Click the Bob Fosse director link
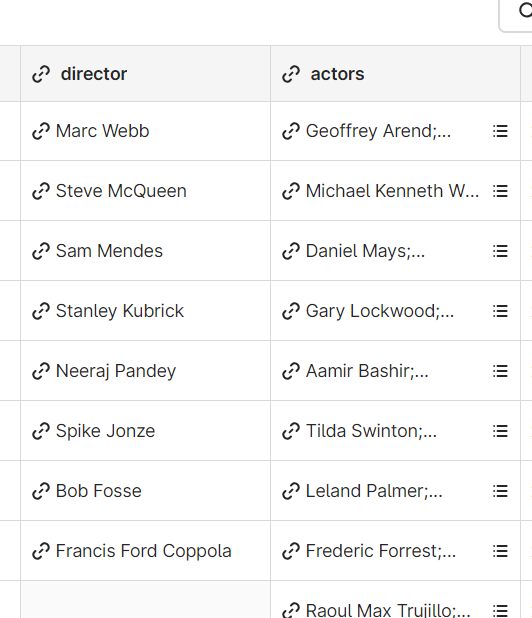 99,491
